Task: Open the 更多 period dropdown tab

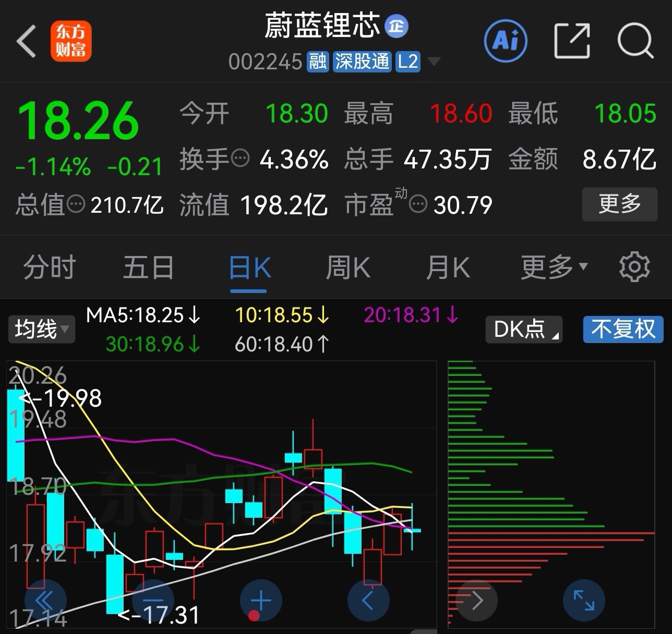Action: click(x=554, y=267)
